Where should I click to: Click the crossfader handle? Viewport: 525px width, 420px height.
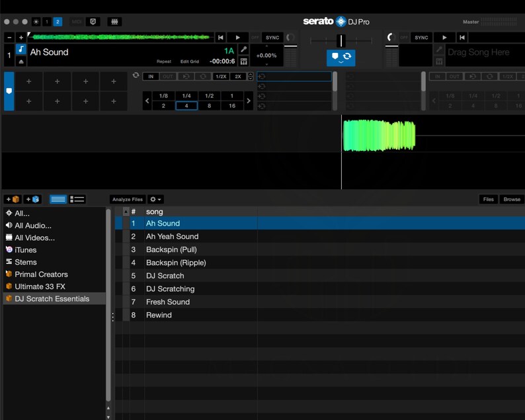pos(341,41)
